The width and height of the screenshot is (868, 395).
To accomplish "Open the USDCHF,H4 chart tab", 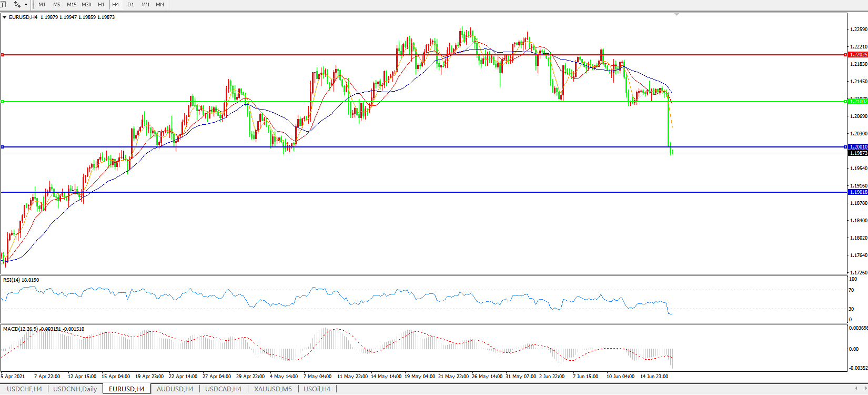I will 24,389.
